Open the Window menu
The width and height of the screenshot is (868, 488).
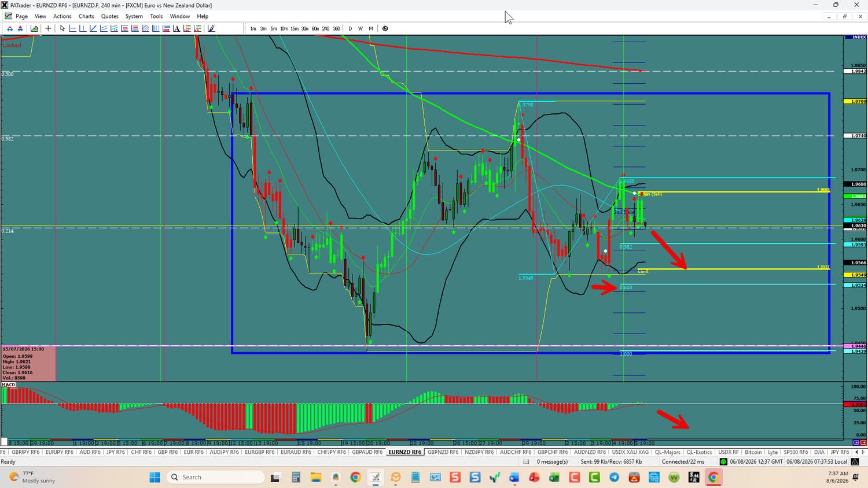click(x=180, y=16)
